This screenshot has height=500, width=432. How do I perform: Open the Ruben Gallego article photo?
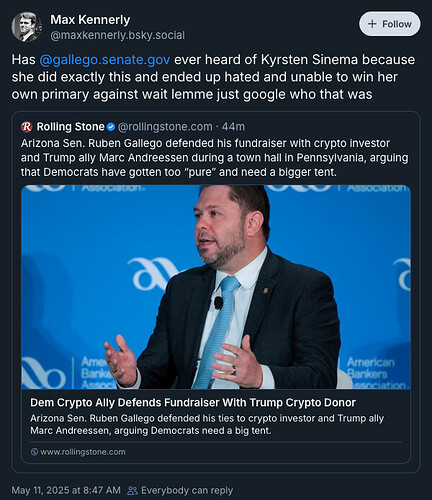[x=216, y=287]
